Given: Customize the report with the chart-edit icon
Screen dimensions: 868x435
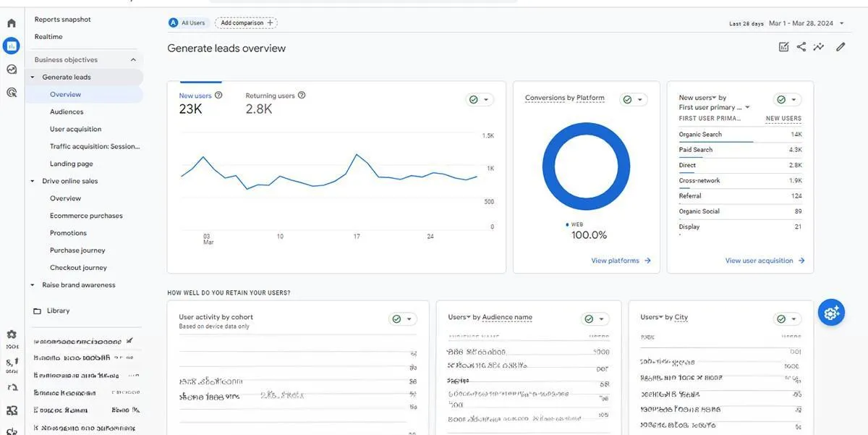Looking at the screenshot, I should click(783, 46).
